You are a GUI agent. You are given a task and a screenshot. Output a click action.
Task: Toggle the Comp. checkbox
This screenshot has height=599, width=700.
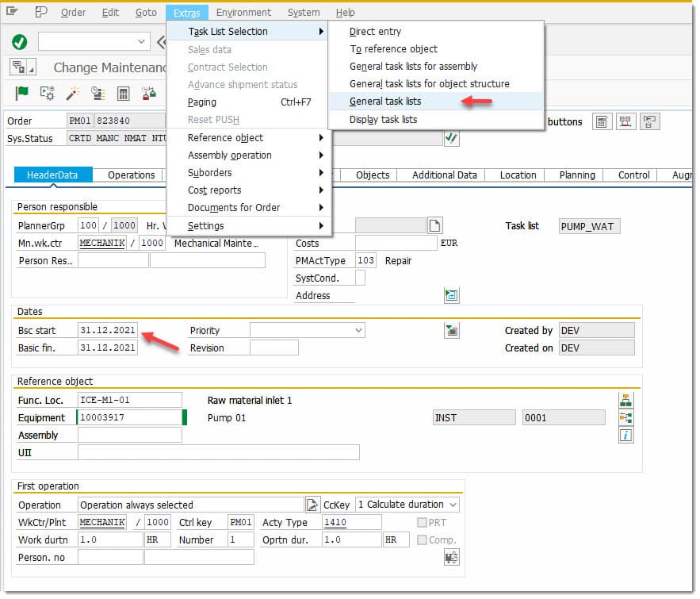point(423,539)
